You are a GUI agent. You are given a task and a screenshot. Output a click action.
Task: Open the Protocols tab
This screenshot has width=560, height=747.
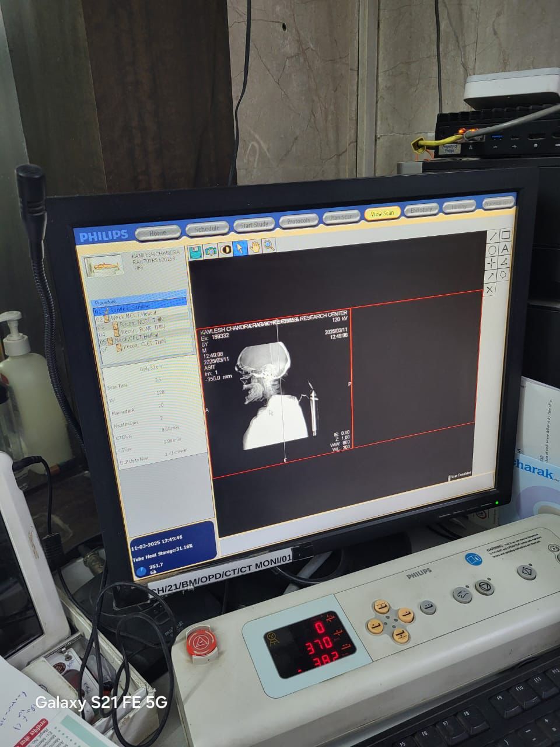(x=299, y=221)
